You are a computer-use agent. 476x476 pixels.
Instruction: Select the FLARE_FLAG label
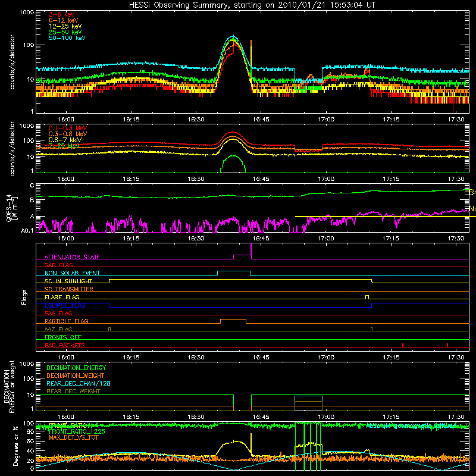[x=62, y=297]
